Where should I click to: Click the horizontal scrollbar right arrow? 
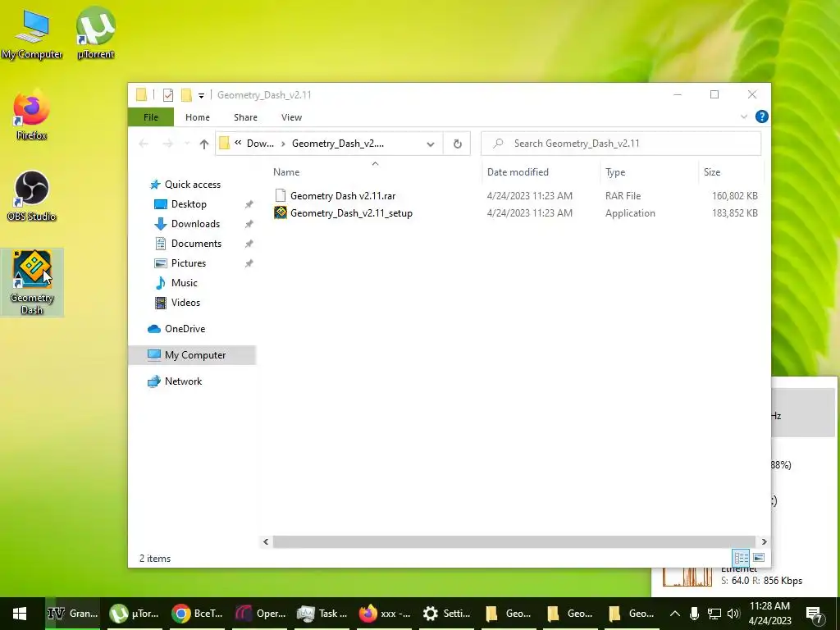(764, 541)
